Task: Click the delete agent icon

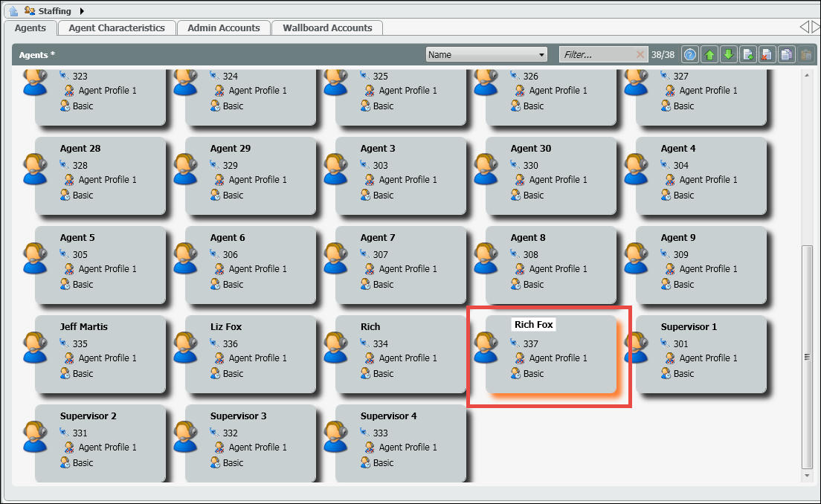Action: pyautogui.click(x=767, y=54)
